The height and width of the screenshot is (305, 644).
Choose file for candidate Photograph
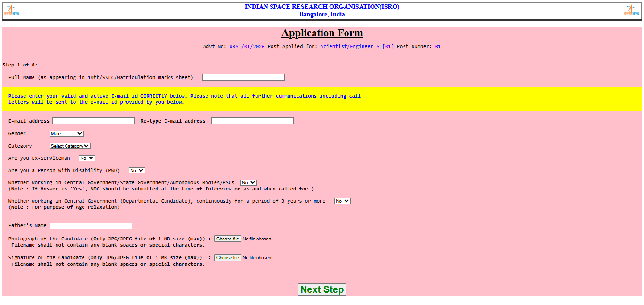(228, 239)
